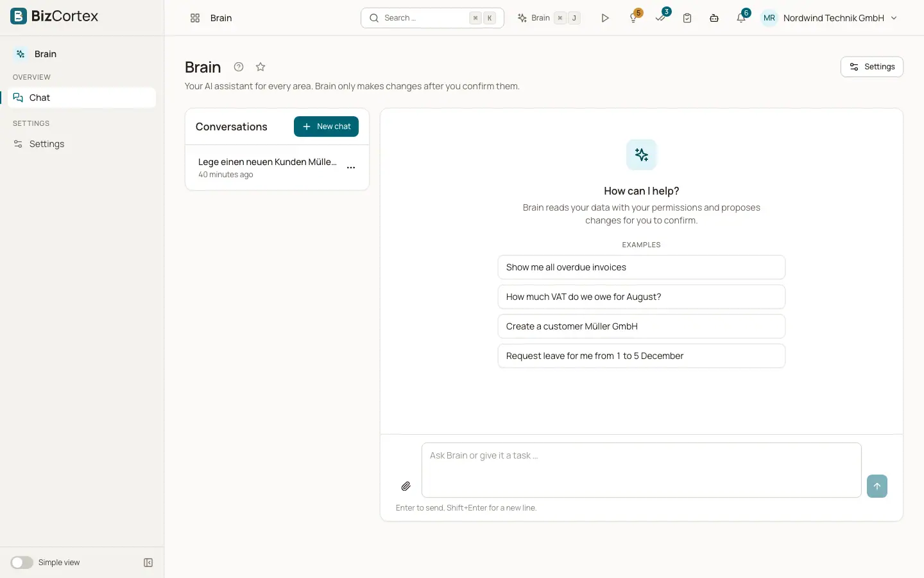This screenshot has height=578, width=924.
Task: Click the MR user avatar
Action: [x=769, y=18]
